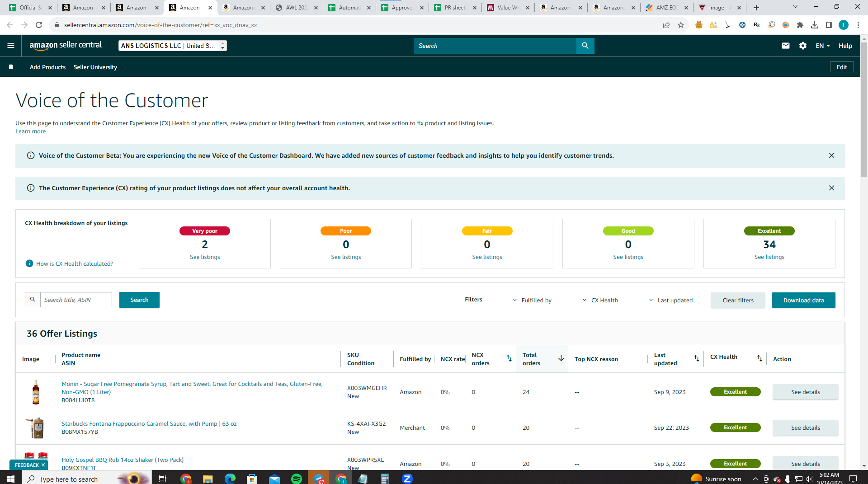The width and height of the screenshot is (868, 484).
Task: Open File Explorer from the taskbar
Action: 208,479
